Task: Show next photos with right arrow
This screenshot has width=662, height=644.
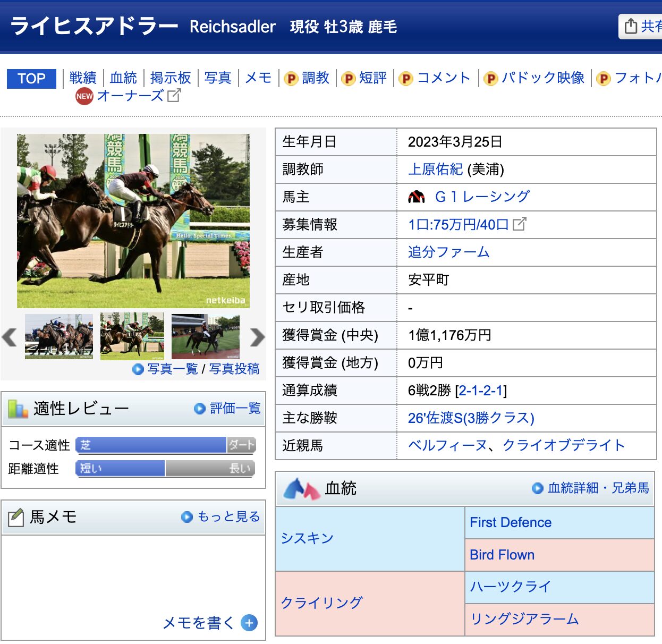Action: 257,337
